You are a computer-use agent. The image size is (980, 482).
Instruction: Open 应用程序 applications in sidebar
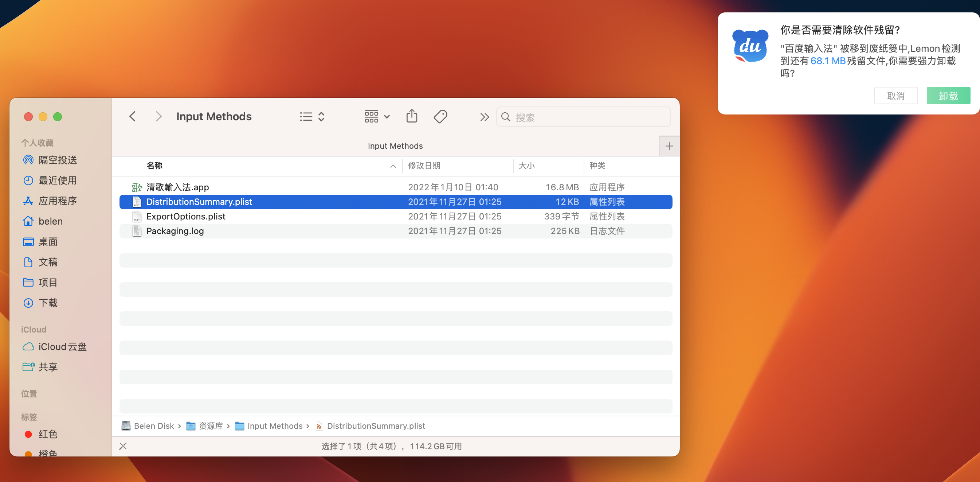coord(58,201)
